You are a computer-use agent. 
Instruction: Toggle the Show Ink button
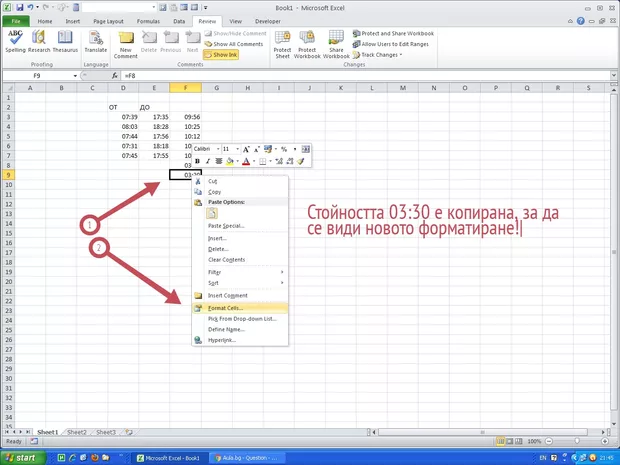coord(226,55)
